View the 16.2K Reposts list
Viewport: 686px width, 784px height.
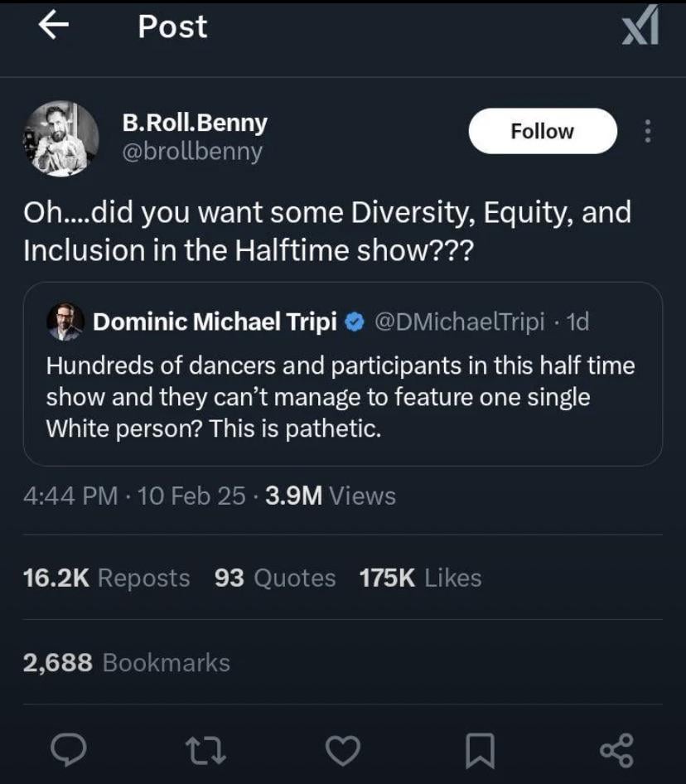tap(107, 578)
